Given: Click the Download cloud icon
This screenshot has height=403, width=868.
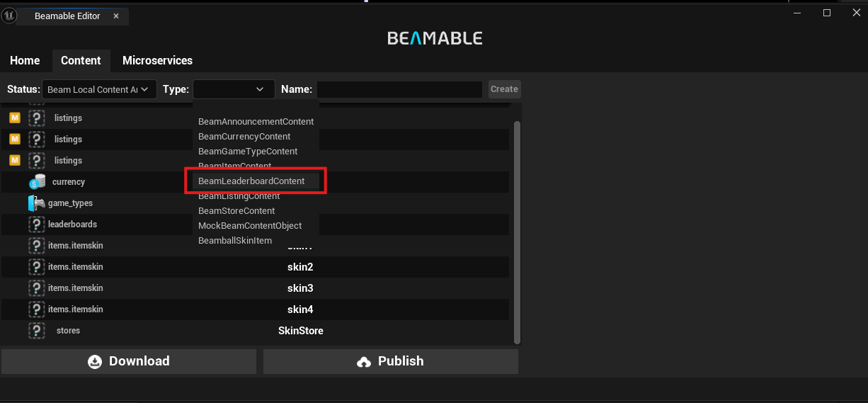Looking at the screenshot, I should pyautogui.click(x=95, y=361).
